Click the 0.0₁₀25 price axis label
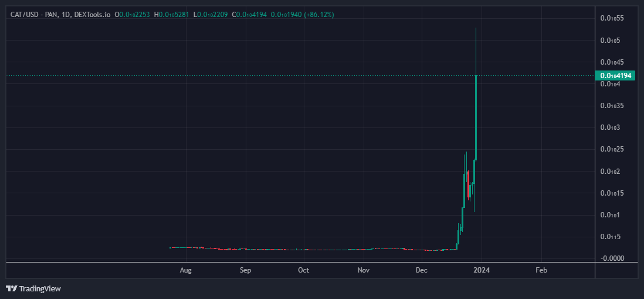 point(612,149)
